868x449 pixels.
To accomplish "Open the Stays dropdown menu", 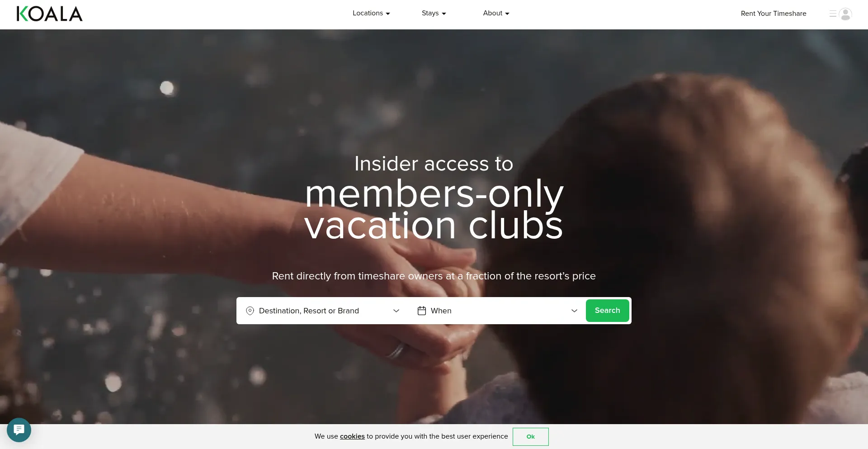I will tap(434, 14).
